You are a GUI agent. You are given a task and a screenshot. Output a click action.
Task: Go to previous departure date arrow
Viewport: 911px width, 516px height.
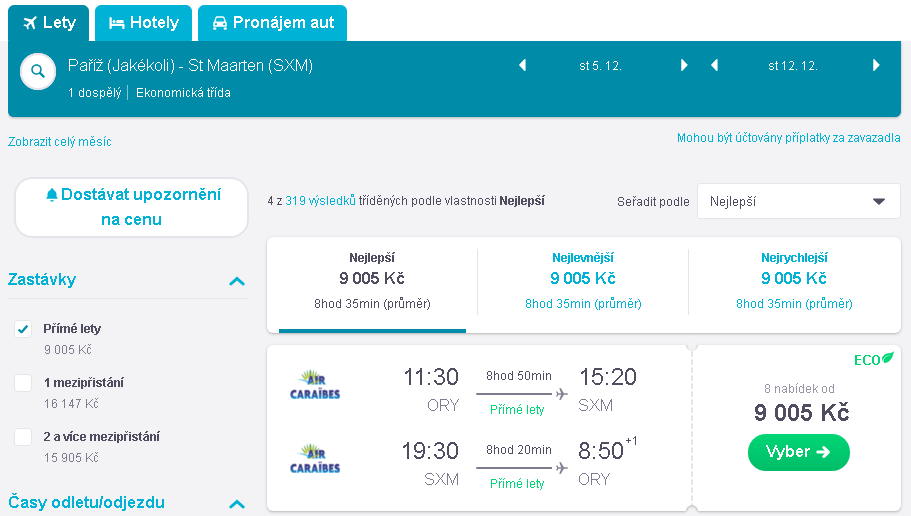click(522, 65)
